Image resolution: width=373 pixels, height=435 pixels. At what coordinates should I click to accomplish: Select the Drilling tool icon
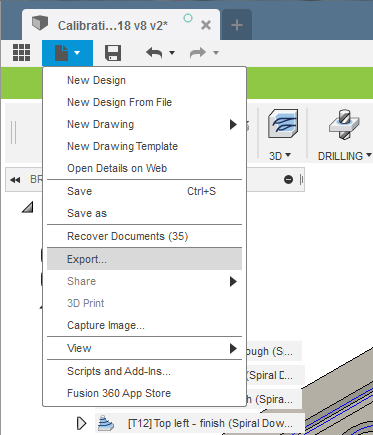(x=344, y=124)
